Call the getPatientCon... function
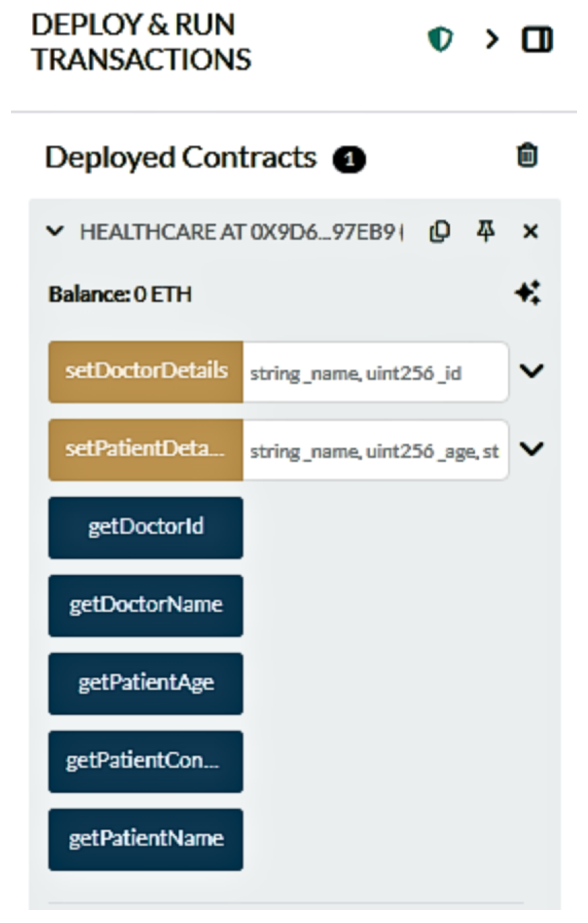The width and height of the screenshot is (588, 923). coord(146,762)
